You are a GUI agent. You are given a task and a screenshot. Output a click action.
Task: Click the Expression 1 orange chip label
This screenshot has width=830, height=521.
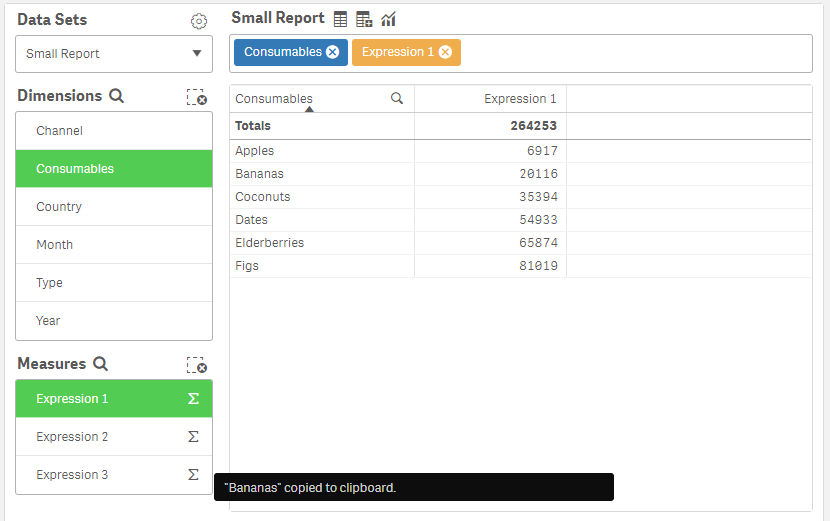pos(398,52)
